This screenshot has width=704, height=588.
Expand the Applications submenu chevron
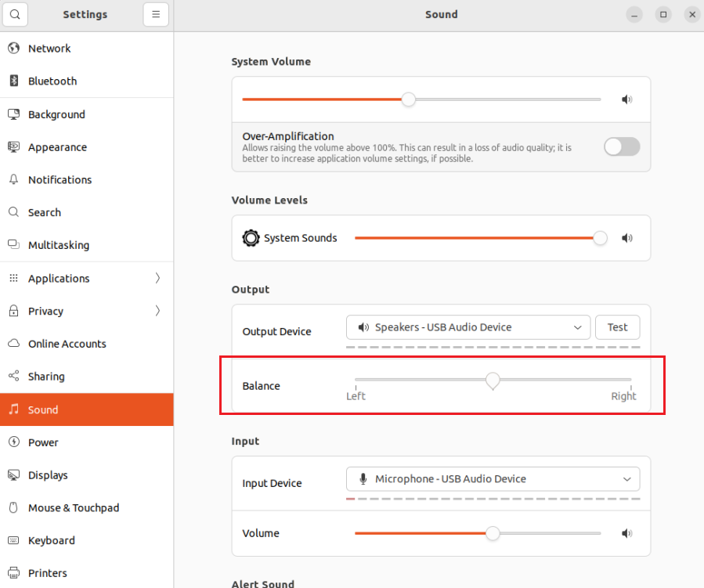[157, 278]
